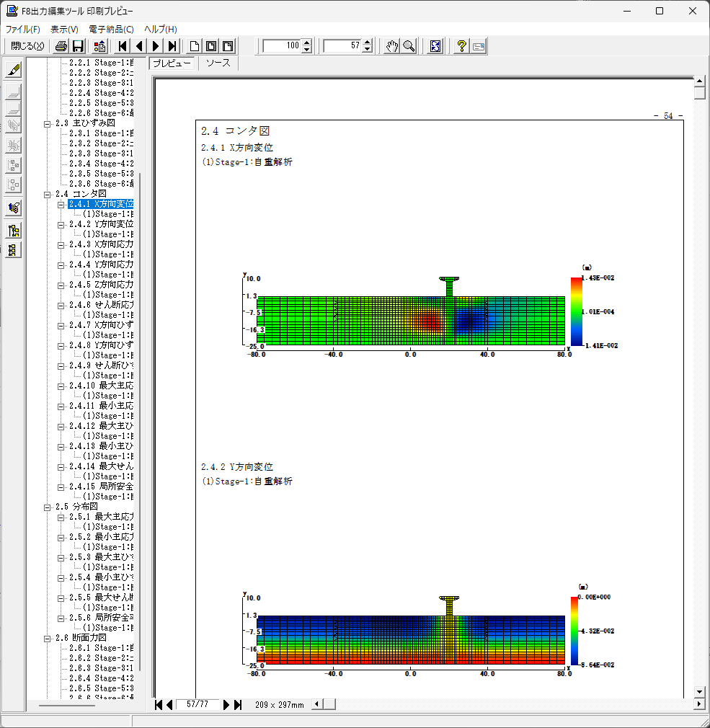
Task: Click the preview's vertical scrollbar down arrow
Action: click(x=698, y=691)
